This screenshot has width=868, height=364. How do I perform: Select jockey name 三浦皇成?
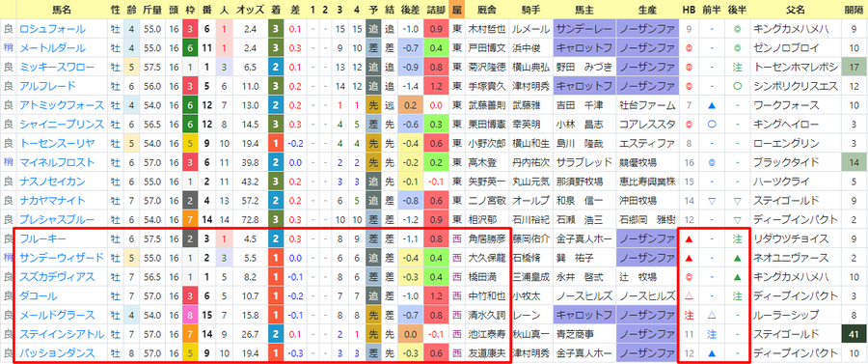[x=531, y=277]
